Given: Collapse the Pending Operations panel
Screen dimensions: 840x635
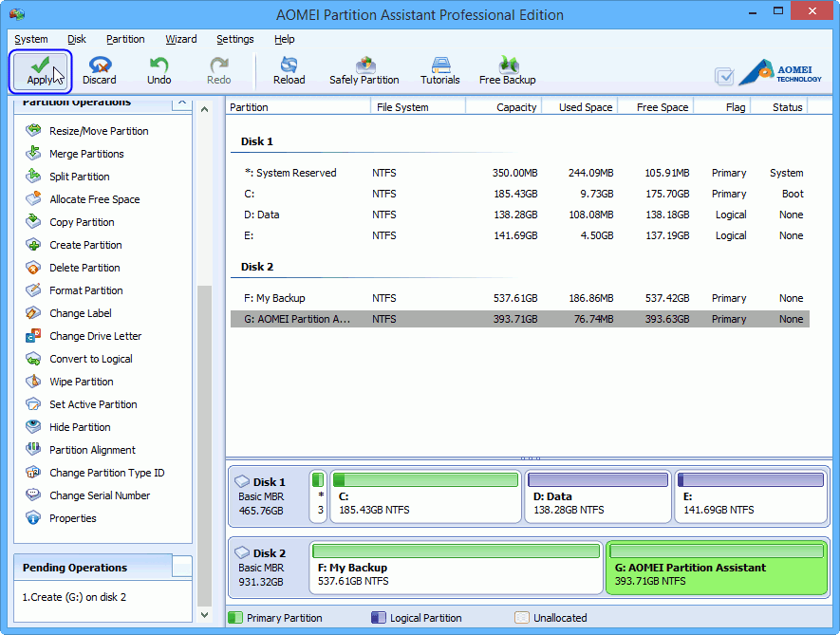Looking at the screenshot, I should [181, 567].
